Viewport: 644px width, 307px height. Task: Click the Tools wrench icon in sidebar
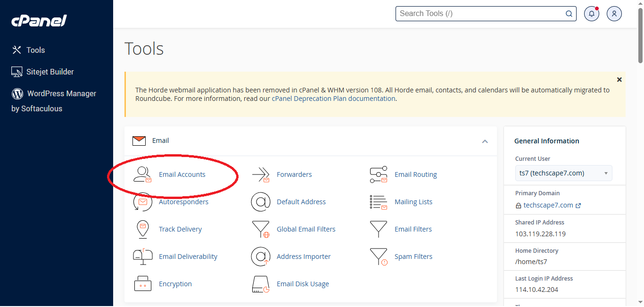click(17, 50)
